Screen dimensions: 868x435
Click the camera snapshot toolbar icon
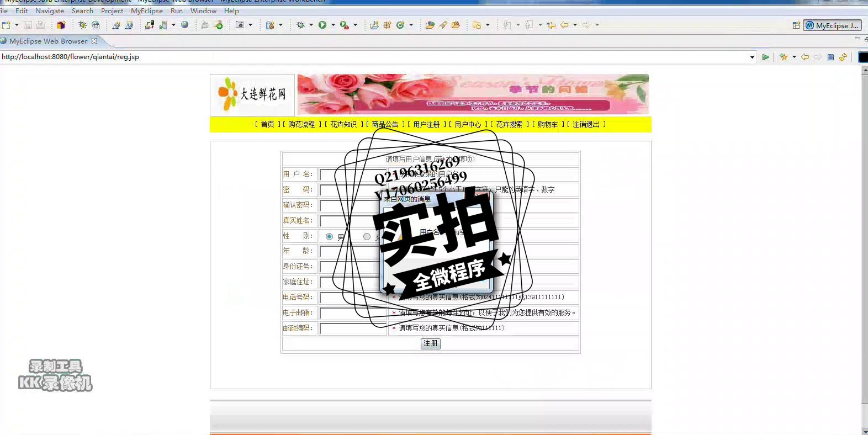240,25
